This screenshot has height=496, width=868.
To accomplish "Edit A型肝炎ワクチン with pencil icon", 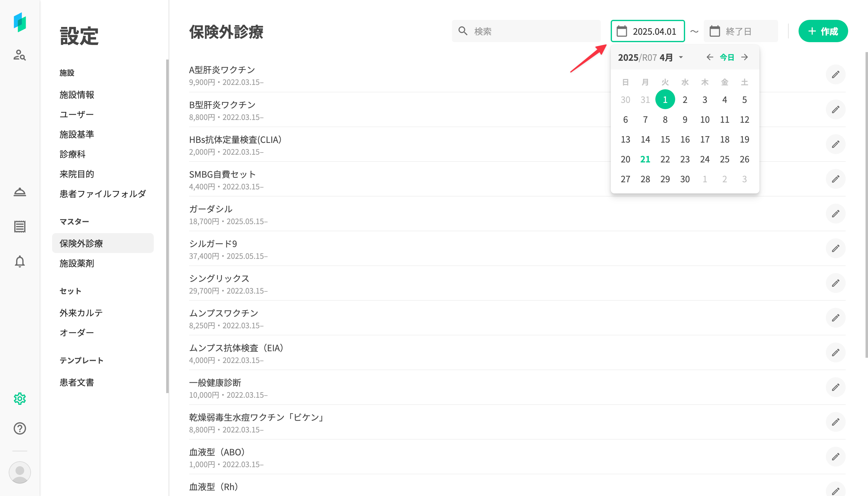I will point(835,75).
